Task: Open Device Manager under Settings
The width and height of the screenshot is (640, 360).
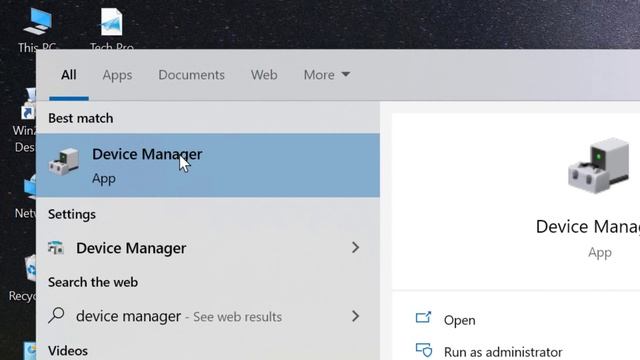Action: pos(208,248)
